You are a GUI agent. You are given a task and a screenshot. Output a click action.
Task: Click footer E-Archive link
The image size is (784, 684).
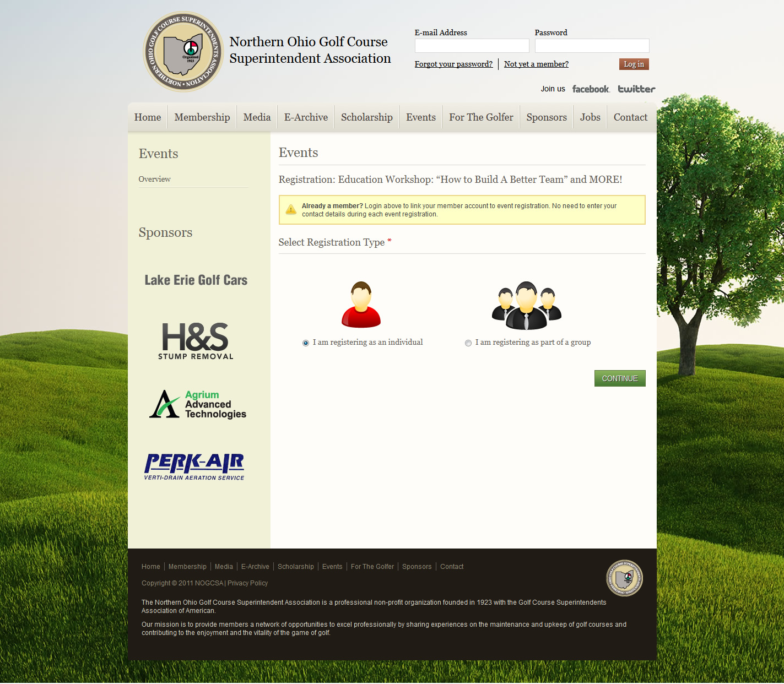255,567
